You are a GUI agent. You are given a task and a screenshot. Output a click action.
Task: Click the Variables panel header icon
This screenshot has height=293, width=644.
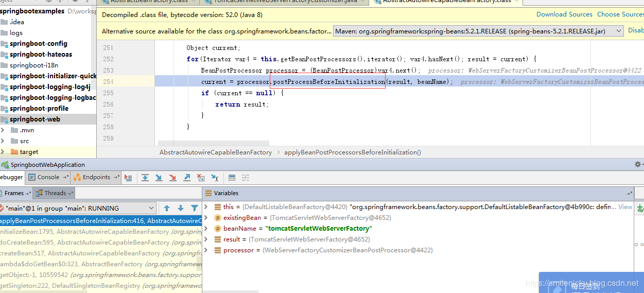pyautogui.click(x=208, y=193)
